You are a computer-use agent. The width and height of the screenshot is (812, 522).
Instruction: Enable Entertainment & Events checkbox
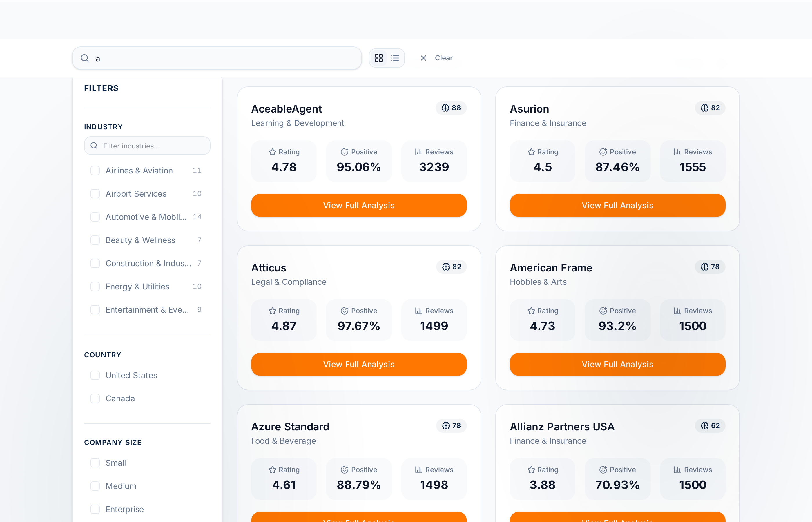coord(95,310)
